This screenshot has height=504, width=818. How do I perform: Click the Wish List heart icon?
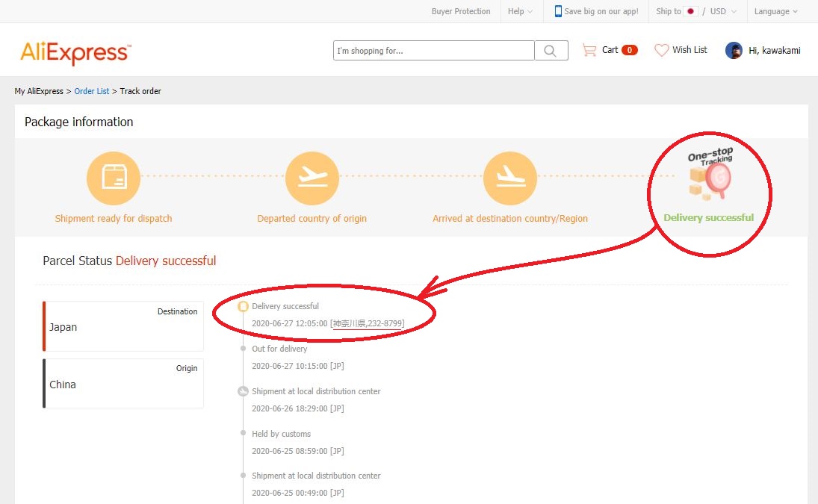pyautogui.click(x=662, y=50)
